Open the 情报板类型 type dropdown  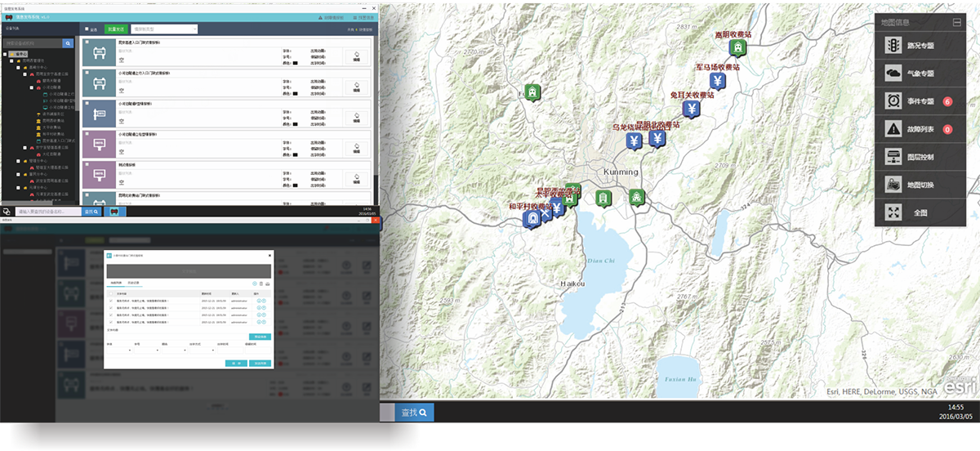click(163, 29)
